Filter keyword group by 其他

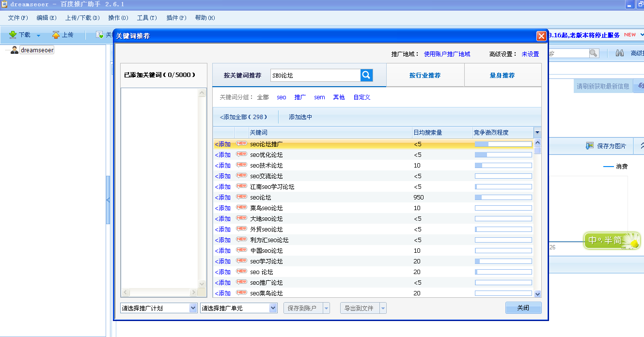tap(339, 97)
